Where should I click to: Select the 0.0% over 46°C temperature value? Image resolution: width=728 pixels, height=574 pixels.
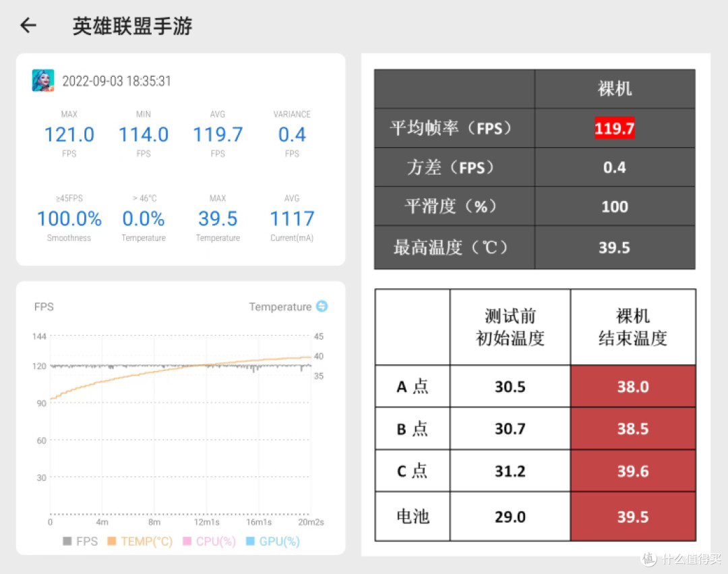tap(144, 219)
